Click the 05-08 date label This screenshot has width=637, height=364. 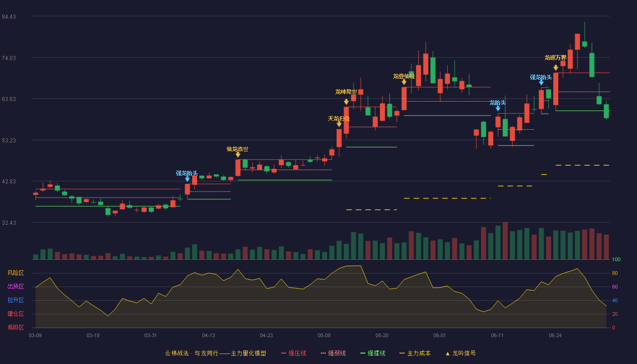point(324,335)
